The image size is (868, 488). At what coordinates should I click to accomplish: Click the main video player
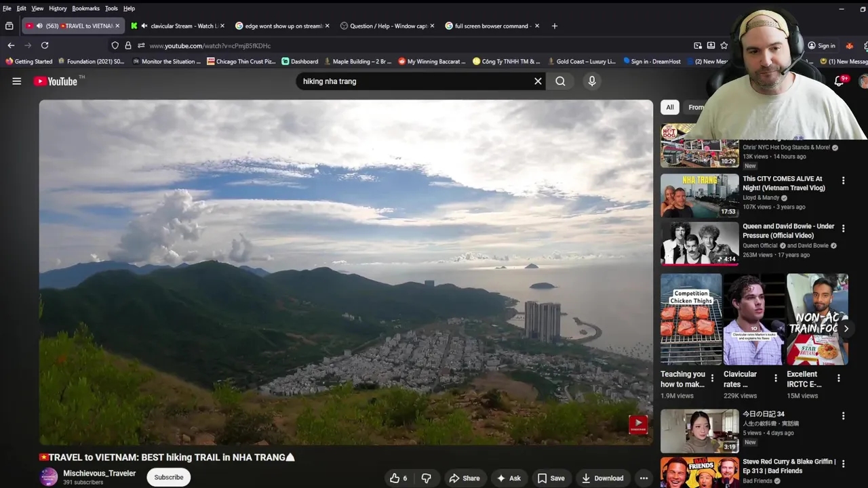346,272
